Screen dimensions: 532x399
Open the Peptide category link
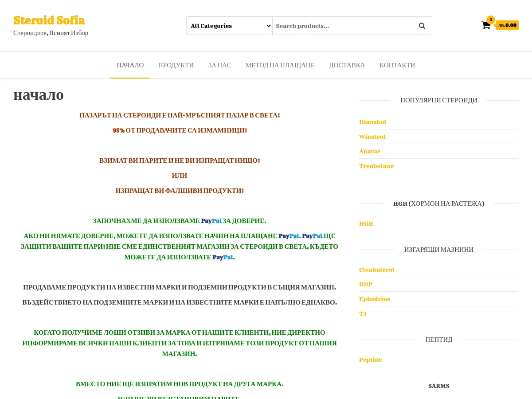[x=370, y=360]
